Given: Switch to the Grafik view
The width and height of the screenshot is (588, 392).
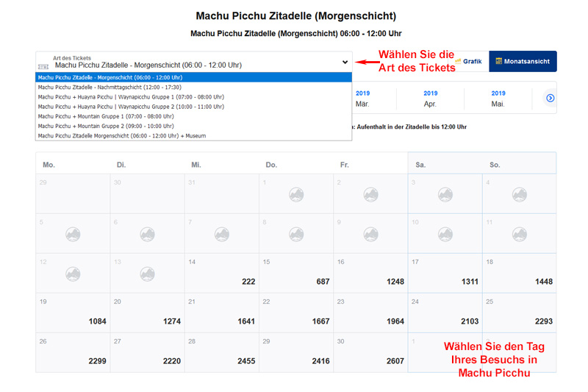Looking at the screenshot, I should click(468, 61).
